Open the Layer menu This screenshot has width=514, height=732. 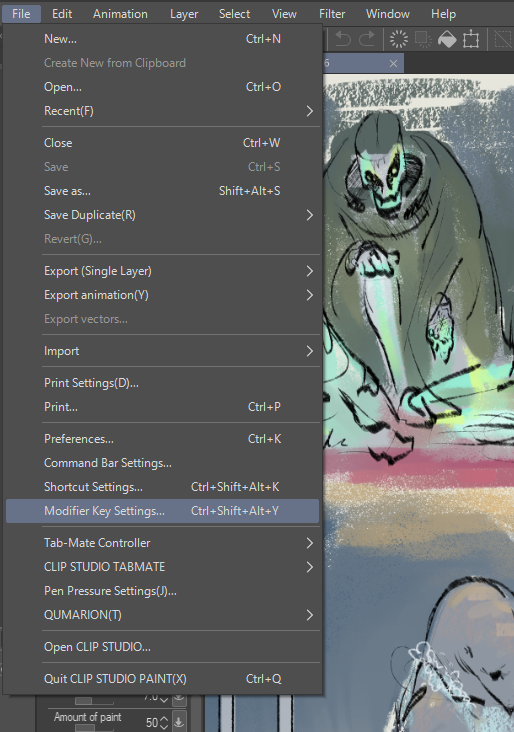tap(184, 14)
